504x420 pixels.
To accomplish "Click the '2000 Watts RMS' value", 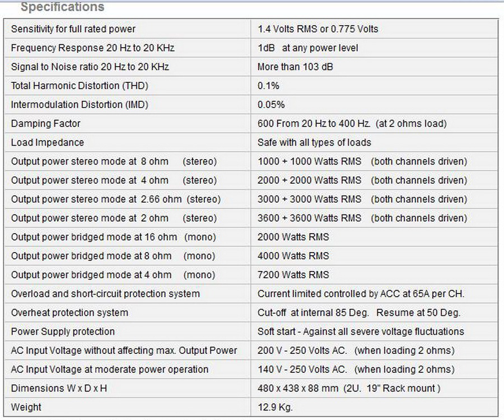I will pyautogui.click(x=293, y=237).
